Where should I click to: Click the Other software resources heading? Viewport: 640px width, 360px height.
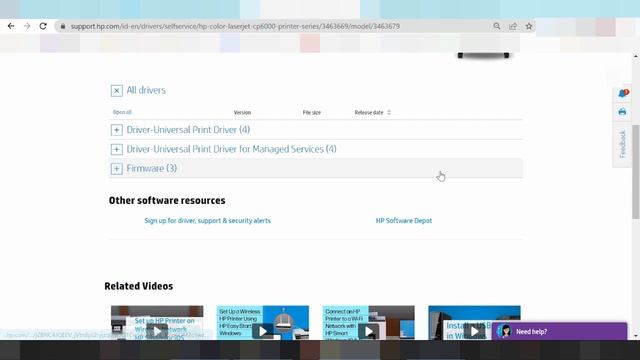(167, 200)
